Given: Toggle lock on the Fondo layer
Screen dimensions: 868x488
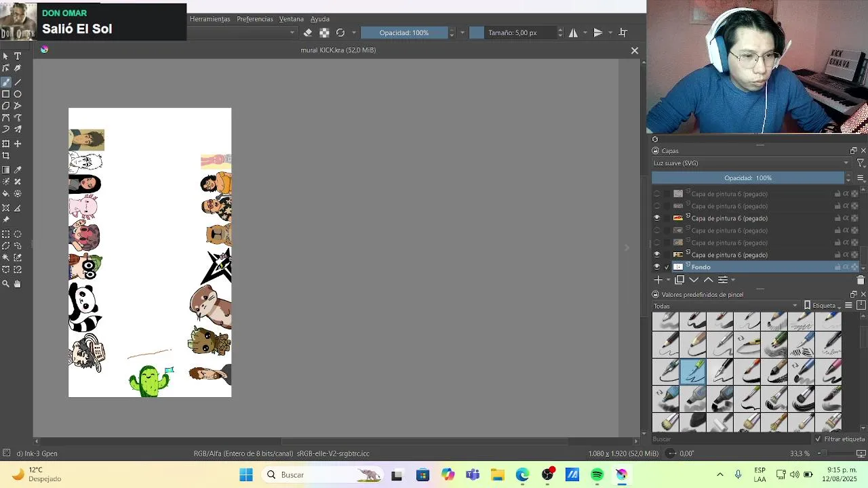Looking at the screenshot, I should coord(837,267).
